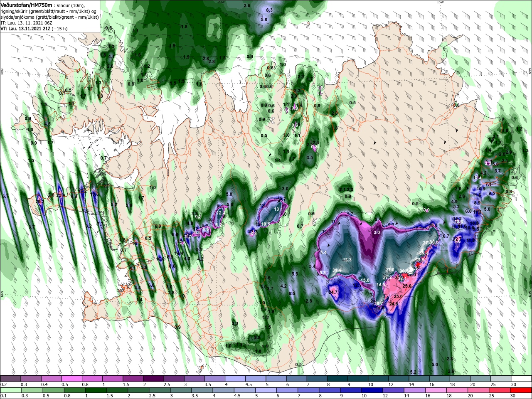
Task: Select snow legend swatch labeled 6
Action: 296,379
